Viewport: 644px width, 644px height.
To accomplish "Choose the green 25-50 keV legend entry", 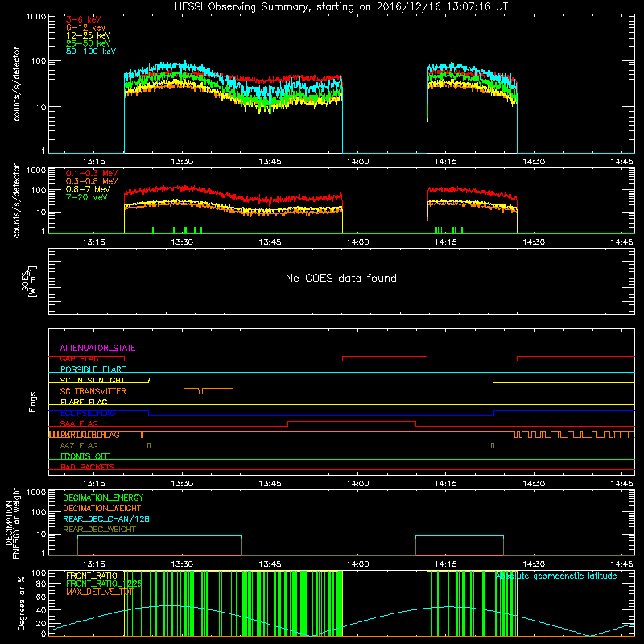I will (x=89, y=43).
